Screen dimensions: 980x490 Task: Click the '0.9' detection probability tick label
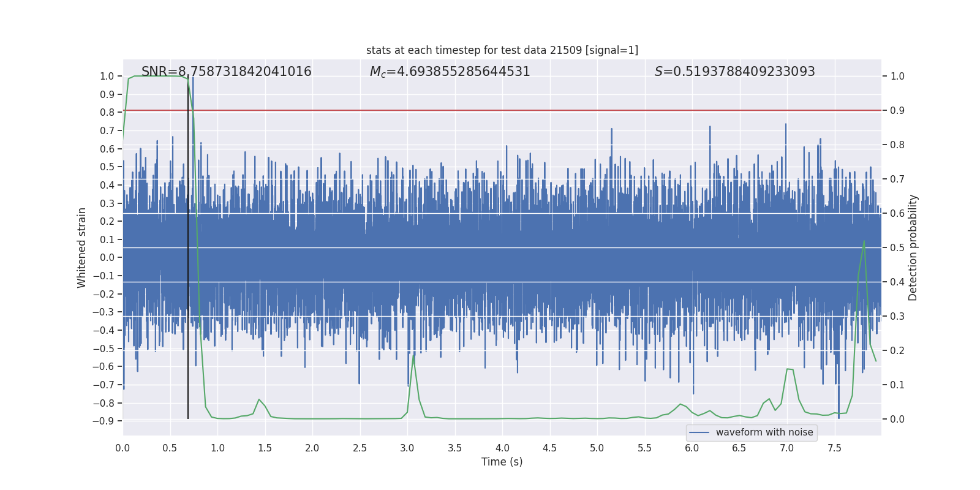[897, 111]
